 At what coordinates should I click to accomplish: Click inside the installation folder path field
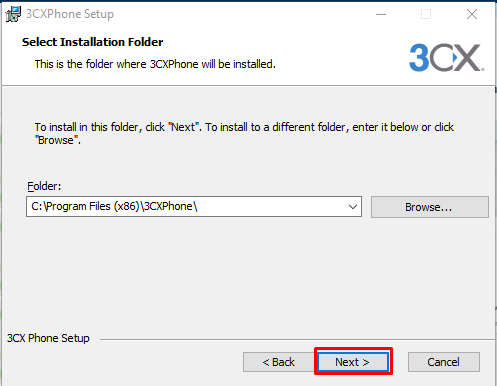point(194,207)
